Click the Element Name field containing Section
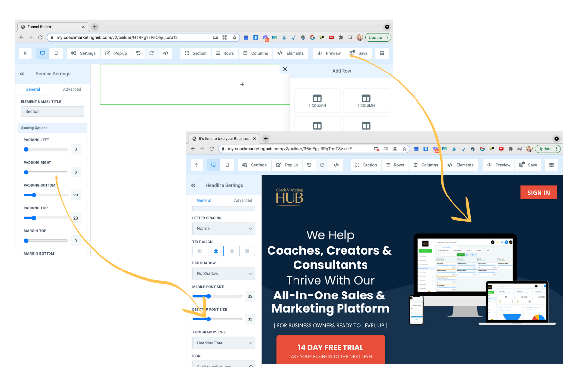Screen dimensions: 588x392 [x=52, y=111]
